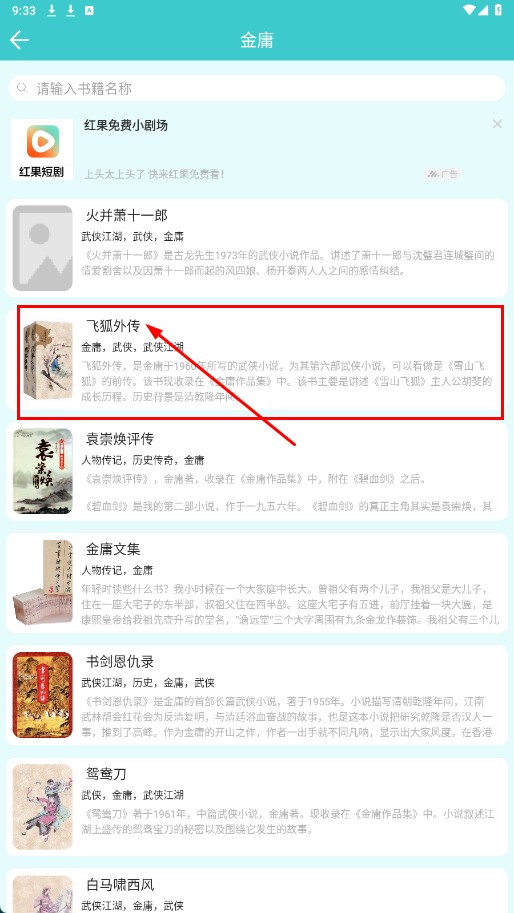Open the 飞狐外传 cover thumbnail

point(47,360)
